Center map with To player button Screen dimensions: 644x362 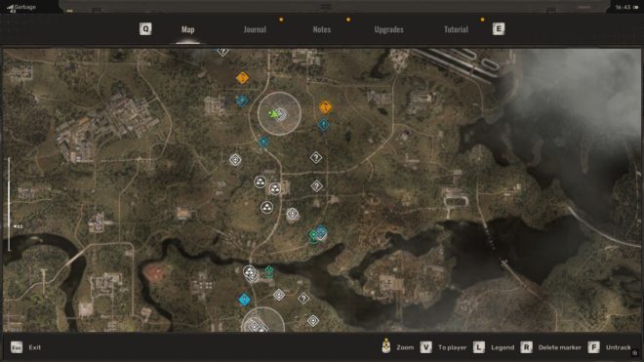(x=443, y=347)
